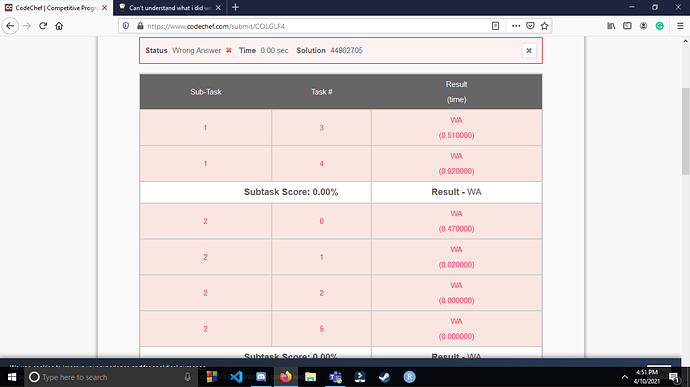
Task: Click the page vertical scrollbar thumb
Action: point(686,131)
